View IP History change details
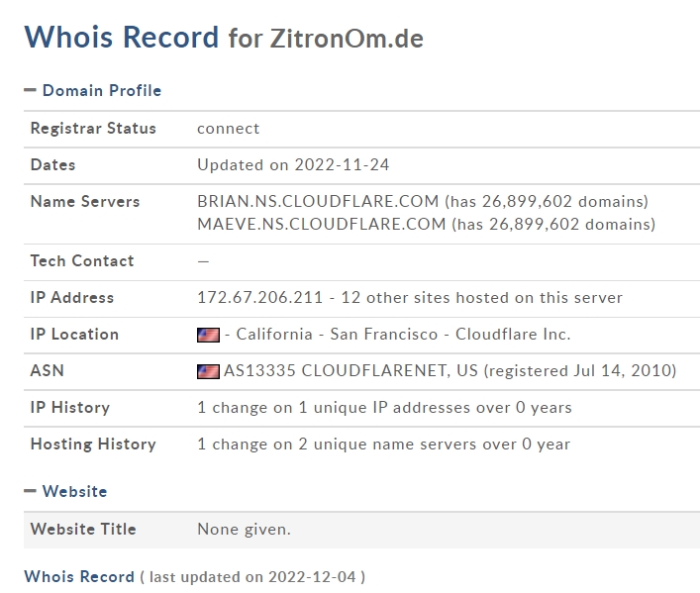The image size is (700, 593). [x=384, y=408]
